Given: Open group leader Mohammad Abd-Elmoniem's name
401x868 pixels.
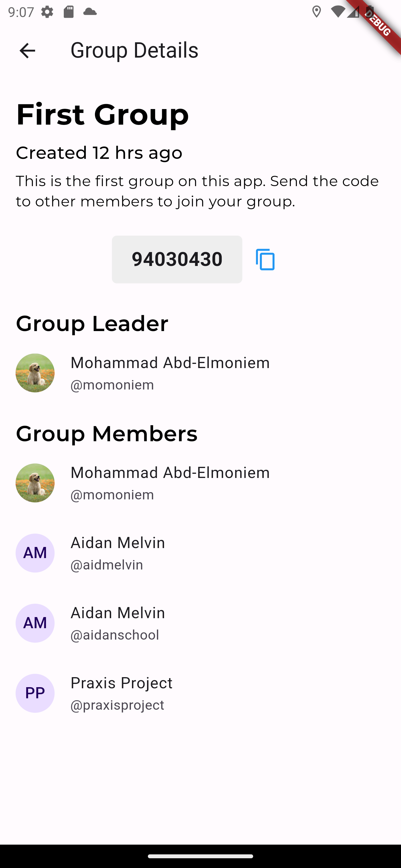Looking at the screenshot, I should point(170,363).
